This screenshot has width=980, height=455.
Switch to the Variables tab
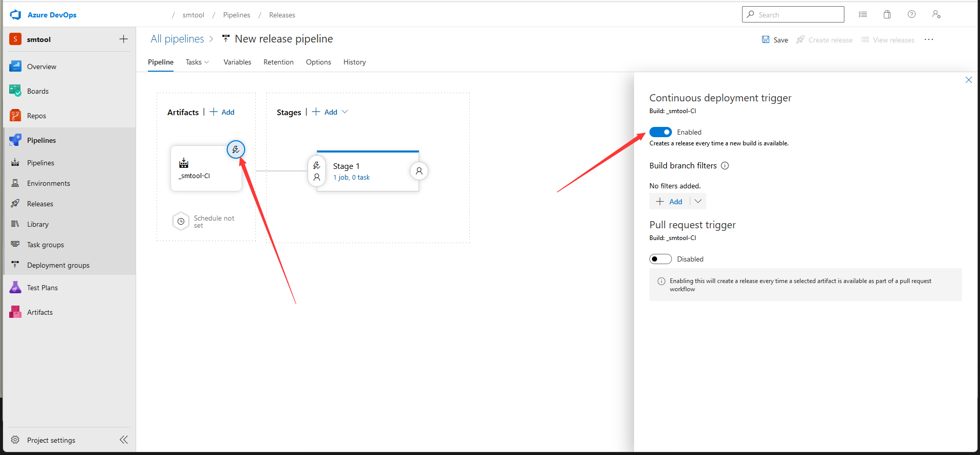point(237,62)
